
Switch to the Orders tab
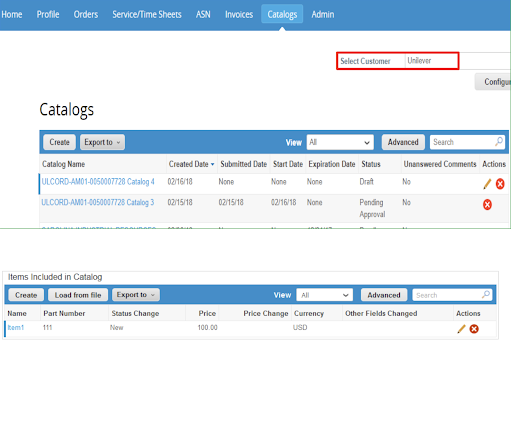point(86,14)
